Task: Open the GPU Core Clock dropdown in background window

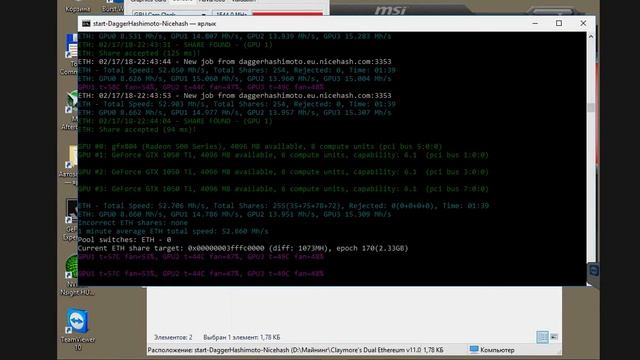Action: point(170,14)
